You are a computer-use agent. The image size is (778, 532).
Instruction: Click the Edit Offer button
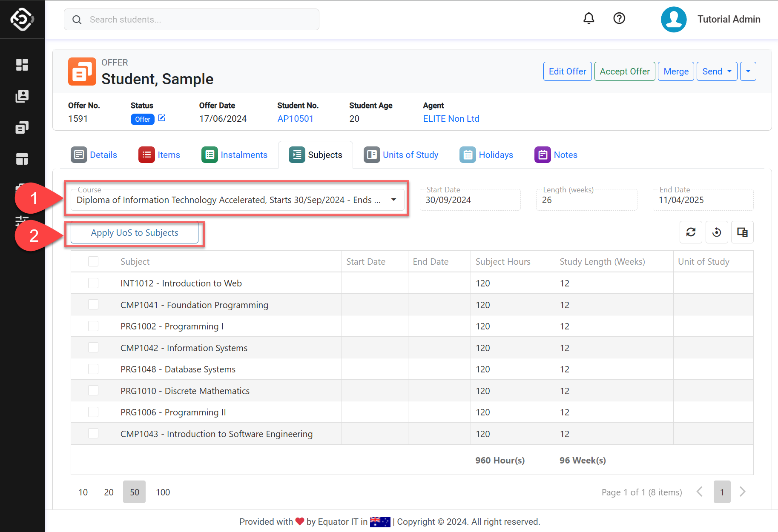[x=567, y=72]
